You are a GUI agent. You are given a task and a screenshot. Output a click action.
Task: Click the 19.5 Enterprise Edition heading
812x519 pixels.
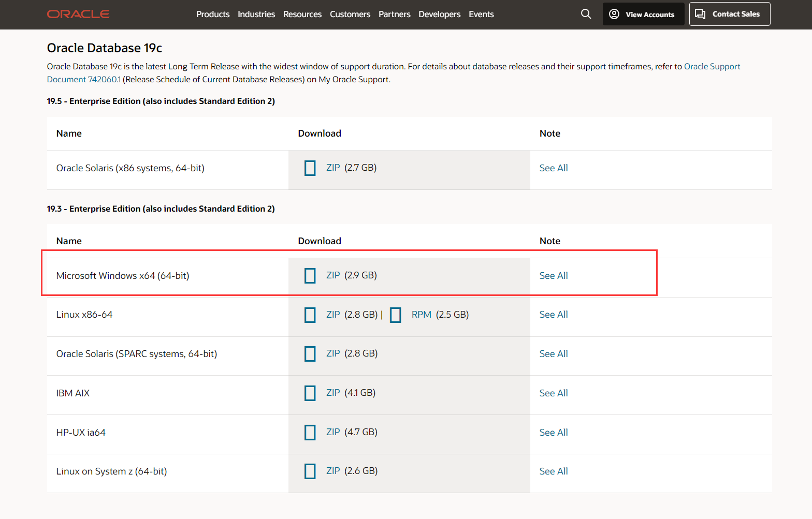(x=161, y=101)
